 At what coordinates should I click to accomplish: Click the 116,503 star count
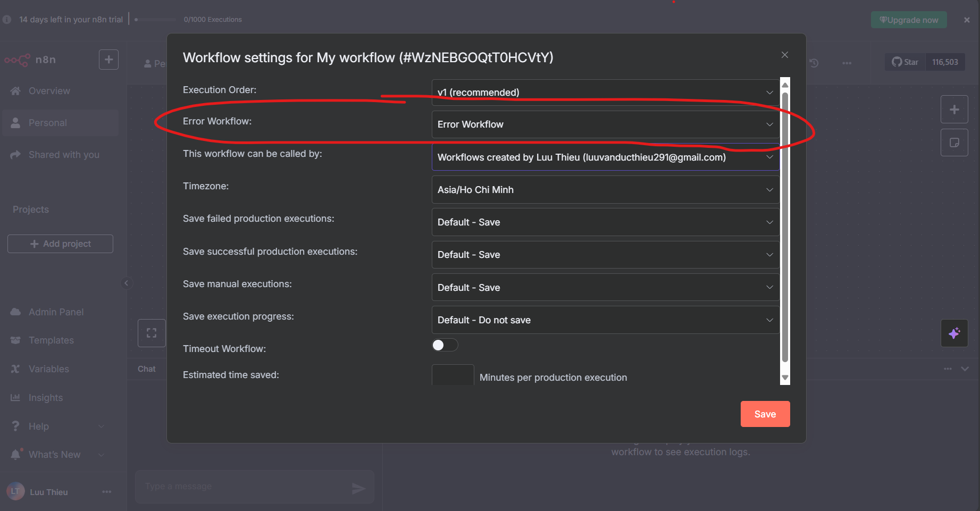[x=945, y=62]
